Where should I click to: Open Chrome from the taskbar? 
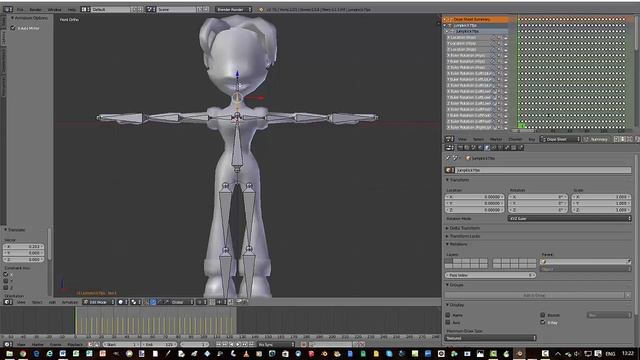click(x=23, y=353)
